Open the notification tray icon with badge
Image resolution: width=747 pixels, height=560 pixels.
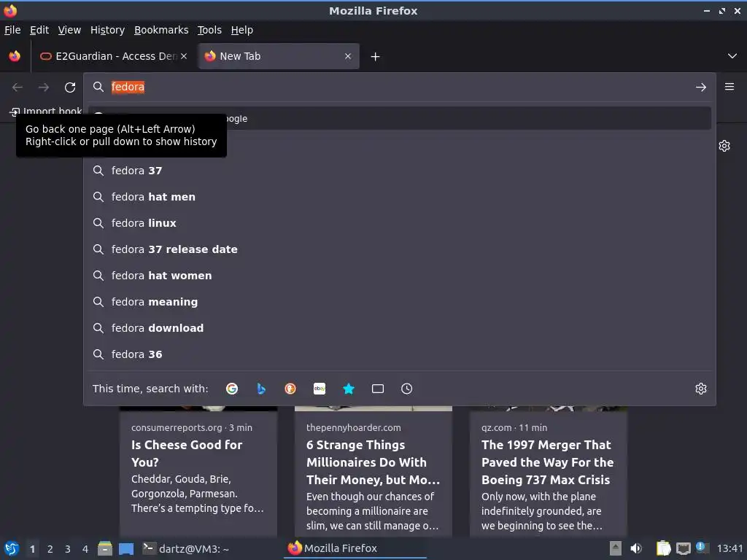pyautogui.click(x=701, y=548)
